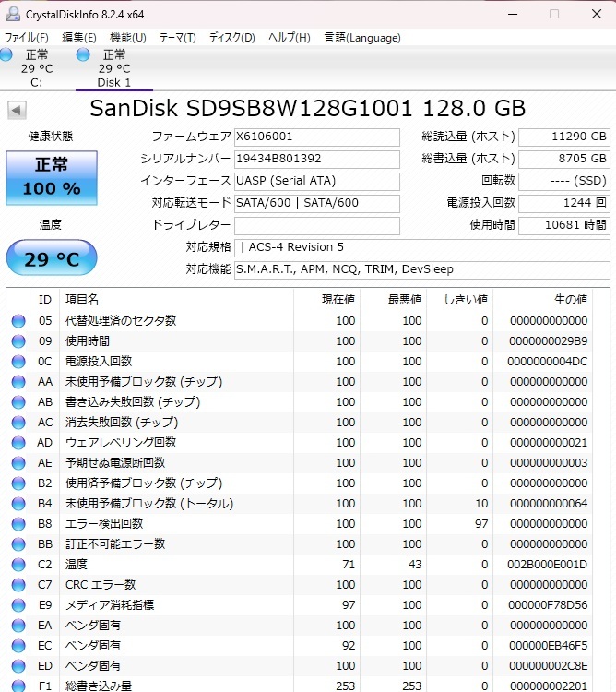This screenshot has height=692, width=616.
Task: Click the CrystalDiskInfo title bar app icon
Action: 13,14
